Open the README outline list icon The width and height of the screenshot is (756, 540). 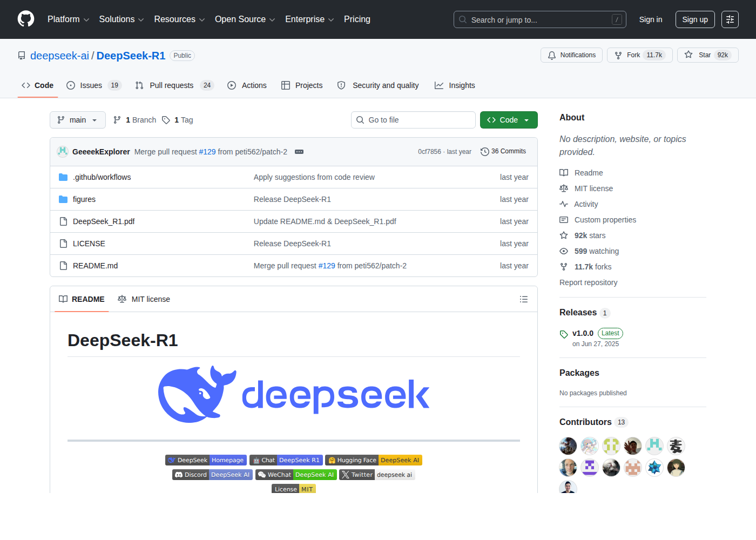click(x=524, y=299)
